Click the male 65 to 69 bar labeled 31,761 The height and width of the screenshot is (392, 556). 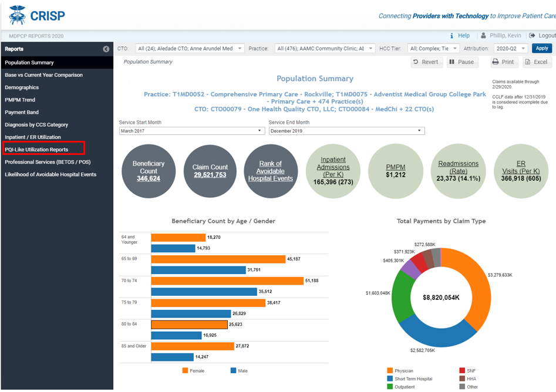click(x=198, y=270)
